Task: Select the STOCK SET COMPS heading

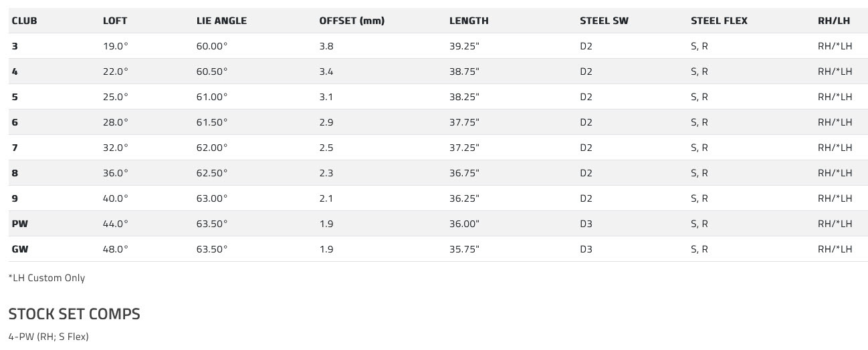Action: 74,314
